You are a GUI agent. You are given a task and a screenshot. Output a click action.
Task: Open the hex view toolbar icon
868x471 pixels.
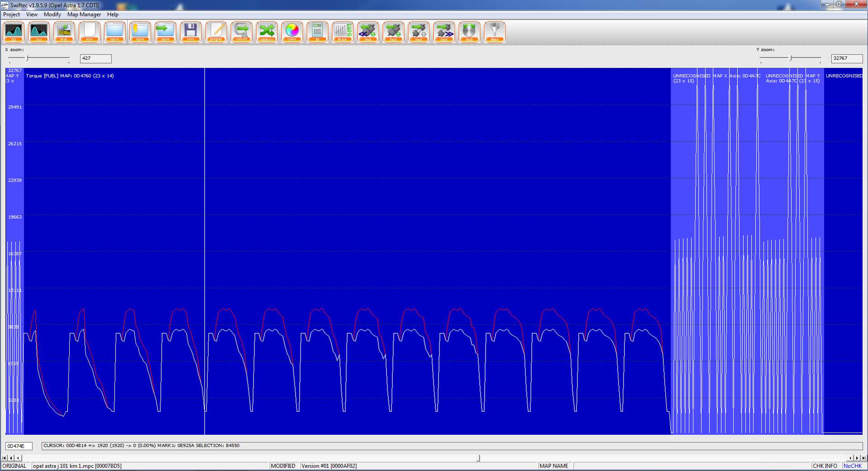[x=39, y=32]
